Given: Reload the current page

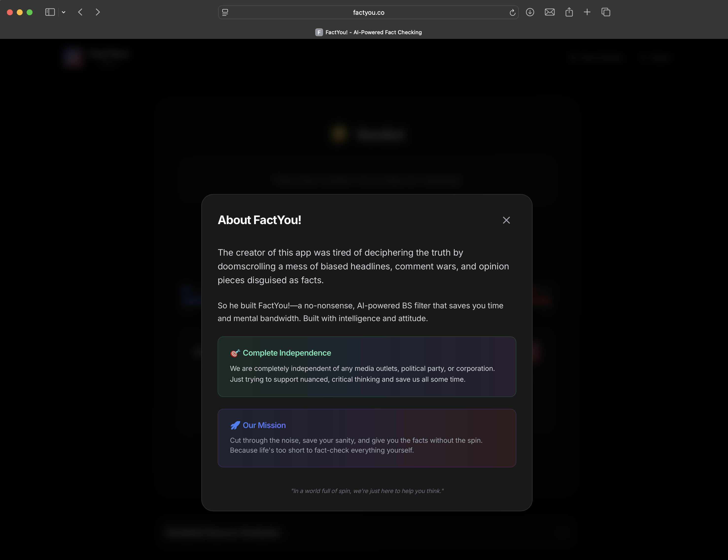Looking at the screenshot, I should point(512,13).
